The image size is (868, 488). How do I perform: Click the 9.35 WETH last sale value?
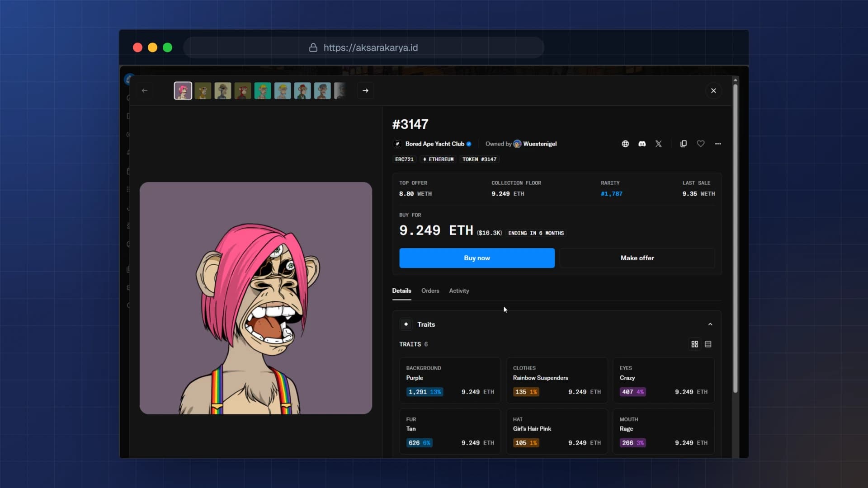point(698,194)
